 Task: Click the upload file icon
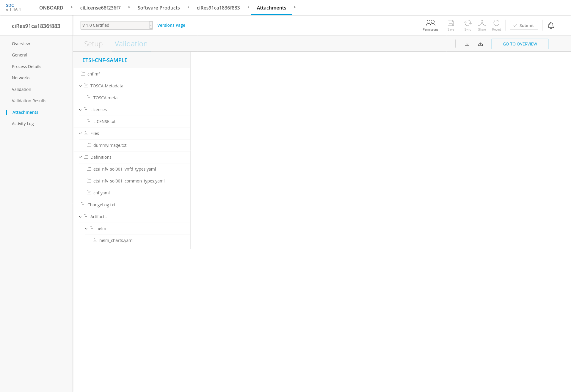[480, 44]
